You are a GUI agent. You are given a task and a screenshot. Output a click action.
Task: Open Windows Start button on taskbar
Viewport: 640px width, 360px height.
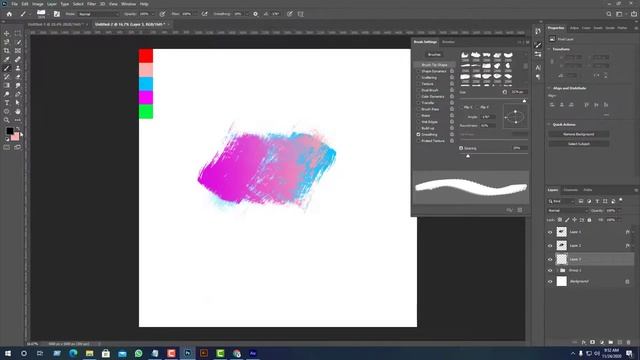pyautogui.click(x=8, y=353)
